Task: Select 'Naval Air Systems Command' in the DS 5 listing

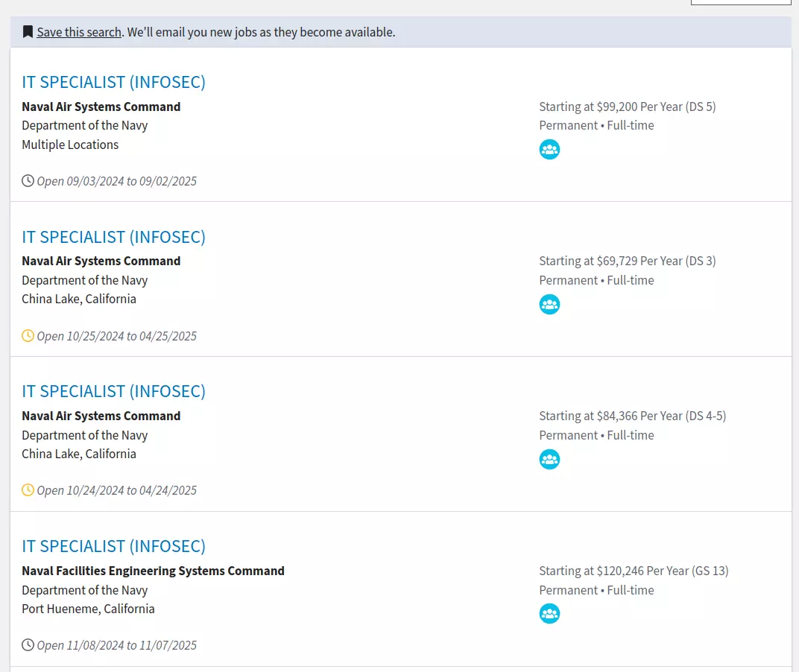Action: pyautogui.click(x=101, y=107)
